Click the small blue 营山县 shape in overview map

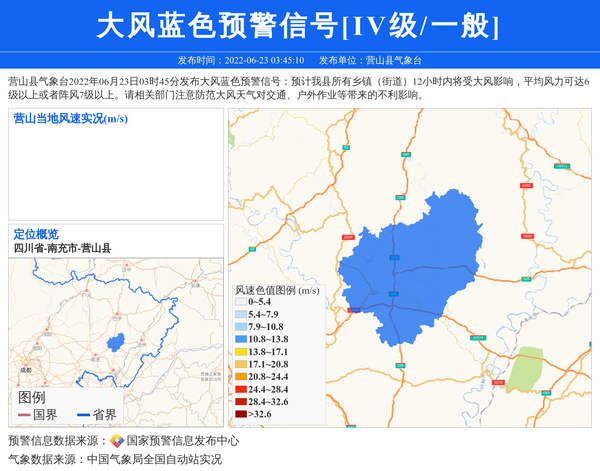[116, 342]
